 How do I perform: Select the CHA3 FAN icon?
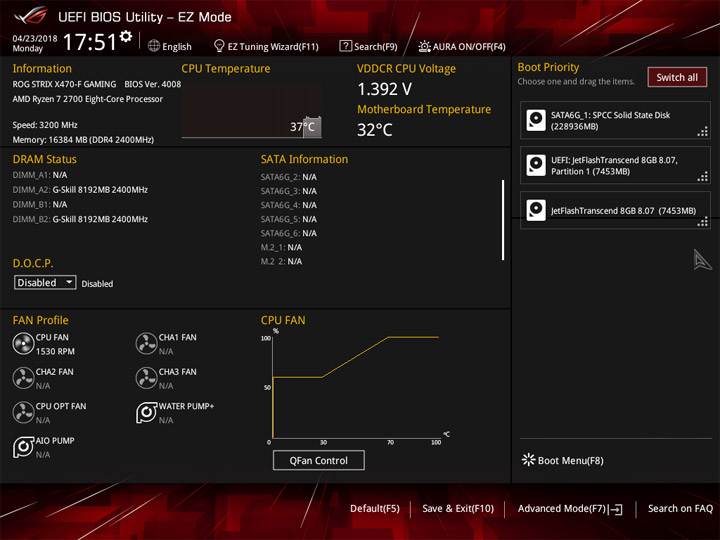pyautogui.click(x=146, y=378)
